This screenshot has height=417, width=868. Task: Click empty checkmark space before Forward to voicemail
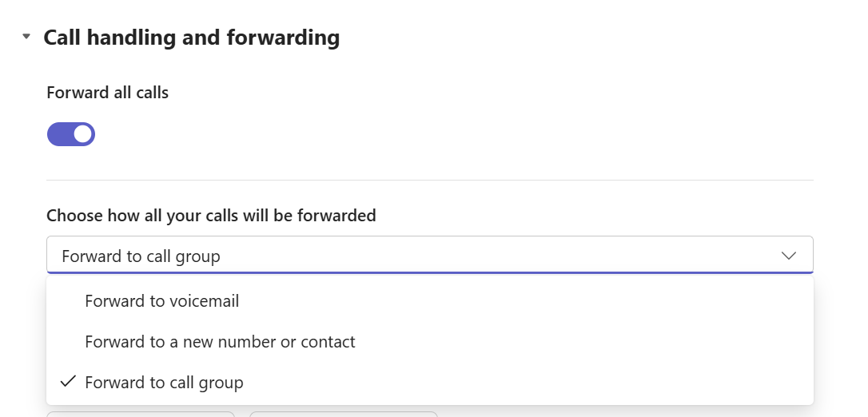(x=67, y=301)
